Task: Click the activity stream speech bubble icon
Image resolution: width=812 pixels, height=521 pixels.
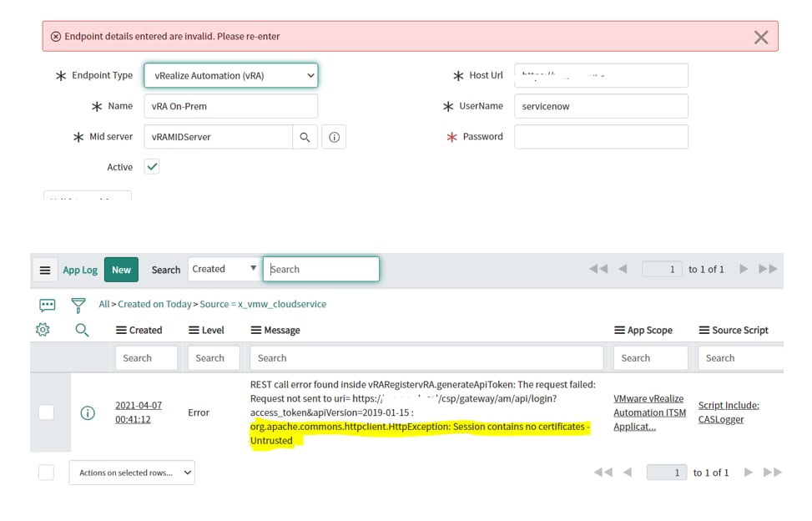Action: pyautogui.click(x=47, y=305)
